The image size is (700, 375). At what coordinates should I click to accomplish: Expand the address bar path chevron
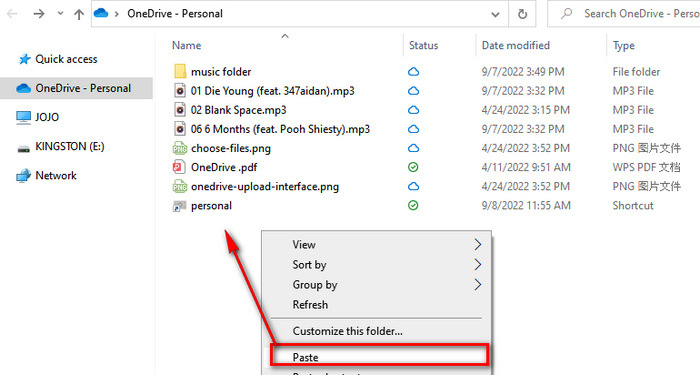(x=117, y=14)
